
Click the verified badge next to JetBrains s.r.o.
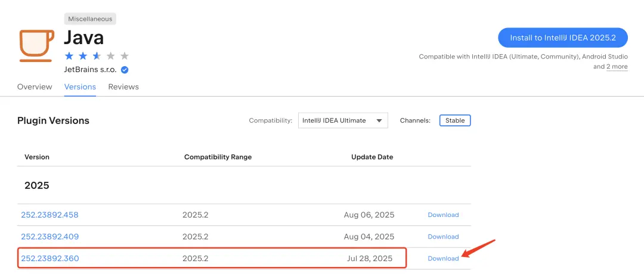pos(125,70)
